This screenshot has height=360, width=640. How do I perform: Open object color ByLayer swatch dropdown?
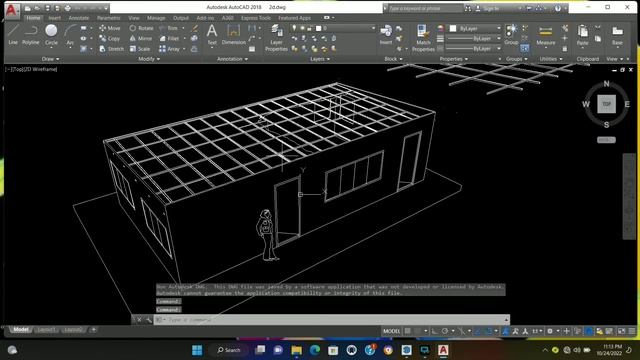[x=476, y=28]
